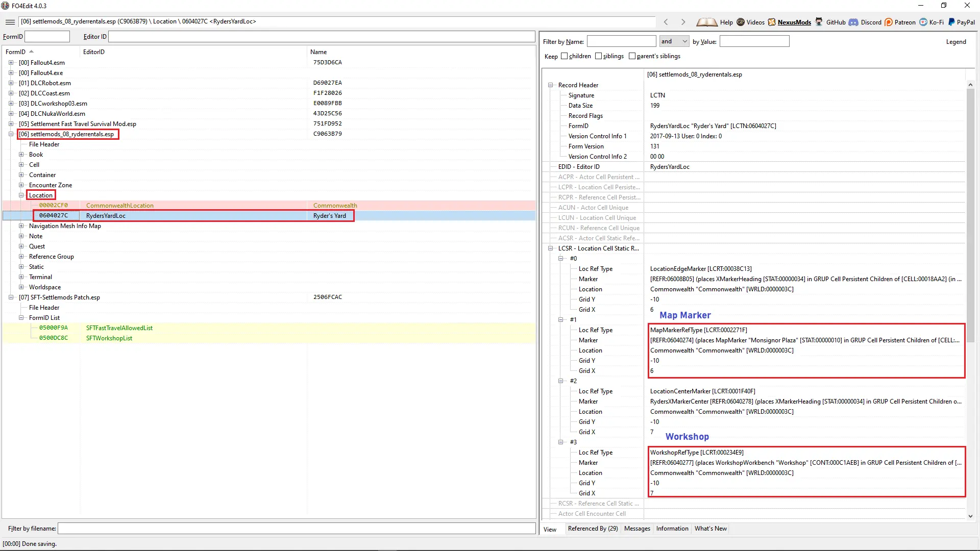Focus the FormID search field
Screen dimensions: 980x551
coord(47,37)
